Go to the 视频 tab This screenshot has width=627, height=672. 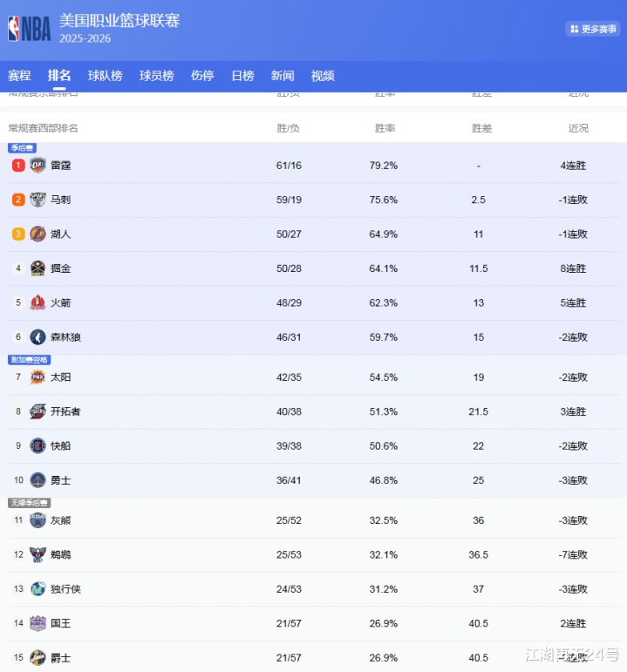(x=323, y=76)
